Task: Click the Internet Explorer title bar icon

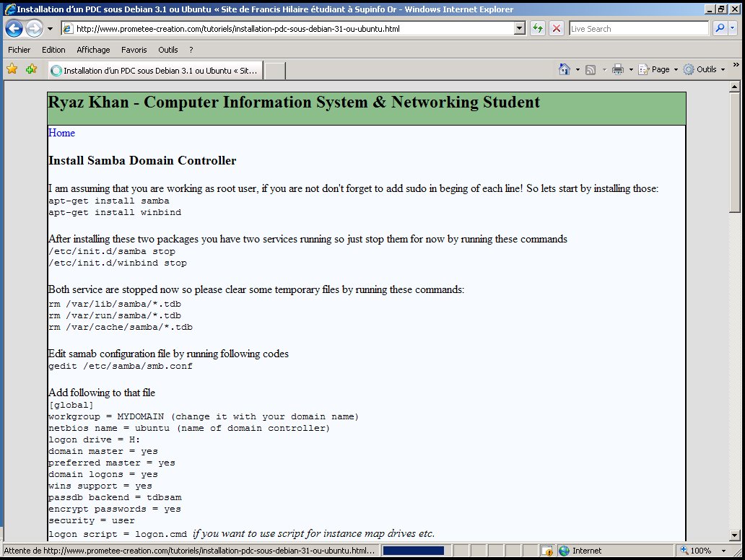Action: pyautogui.click(x=9, y=9)
